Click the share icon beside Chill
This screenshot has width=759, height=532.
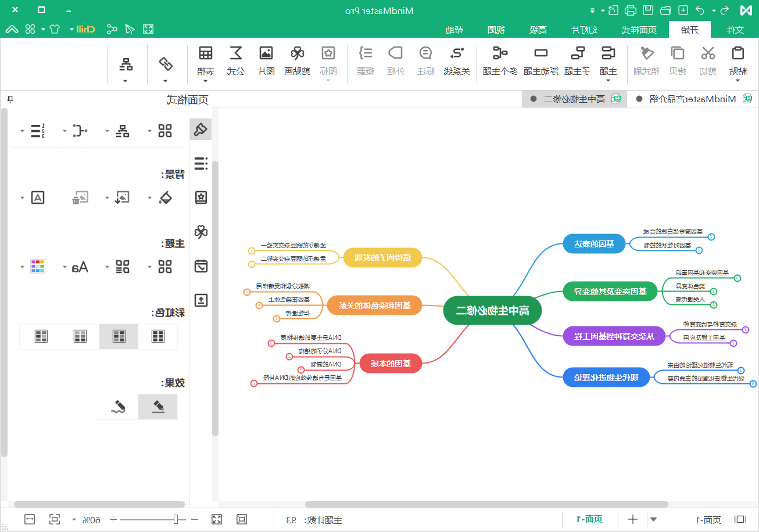click(112, 29)
